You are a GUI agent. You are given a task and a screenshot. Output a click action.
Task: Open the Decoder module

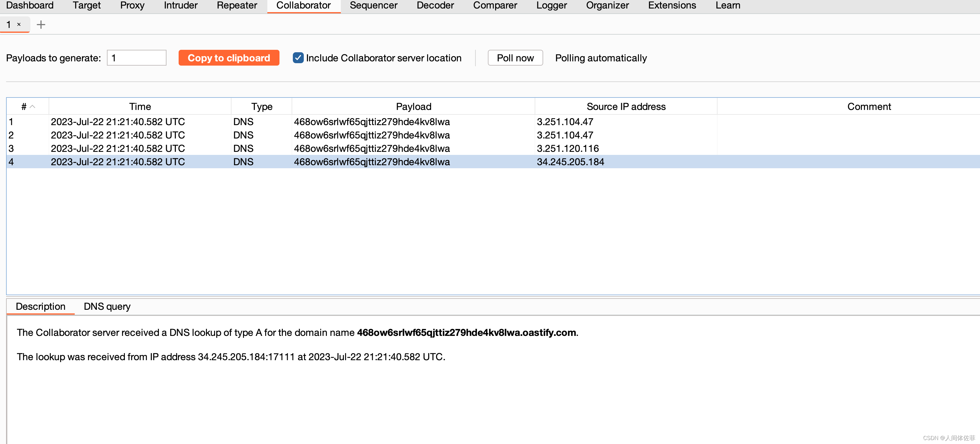tap(435, 5)
